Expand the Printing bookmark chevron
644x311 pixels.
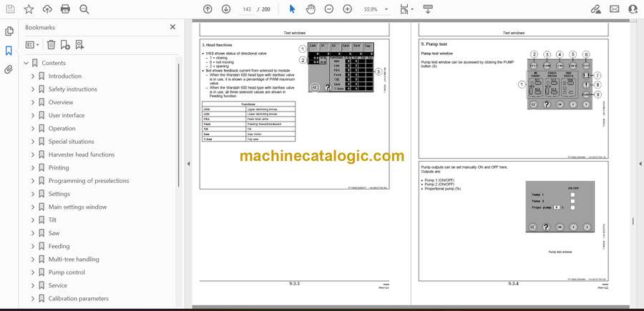[x=33, y=168]
